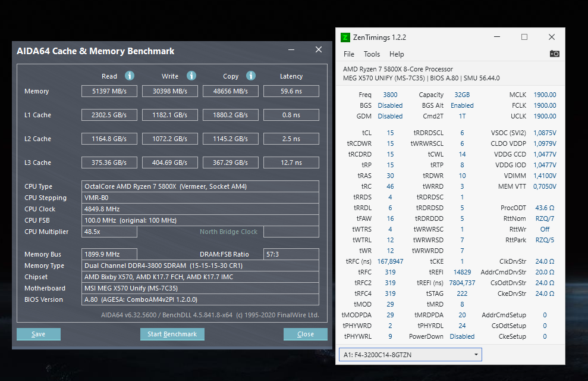Select the Memory Copy value 48656 MB/s
The image size is (588, 381).
click(x=230, y=91)
